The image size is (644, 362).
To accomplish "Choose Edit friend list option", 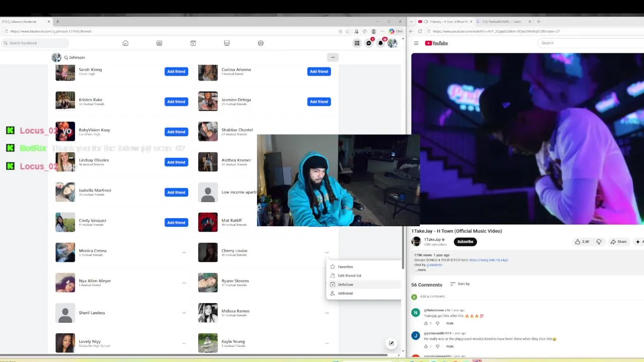I will (x=365, y=276).
